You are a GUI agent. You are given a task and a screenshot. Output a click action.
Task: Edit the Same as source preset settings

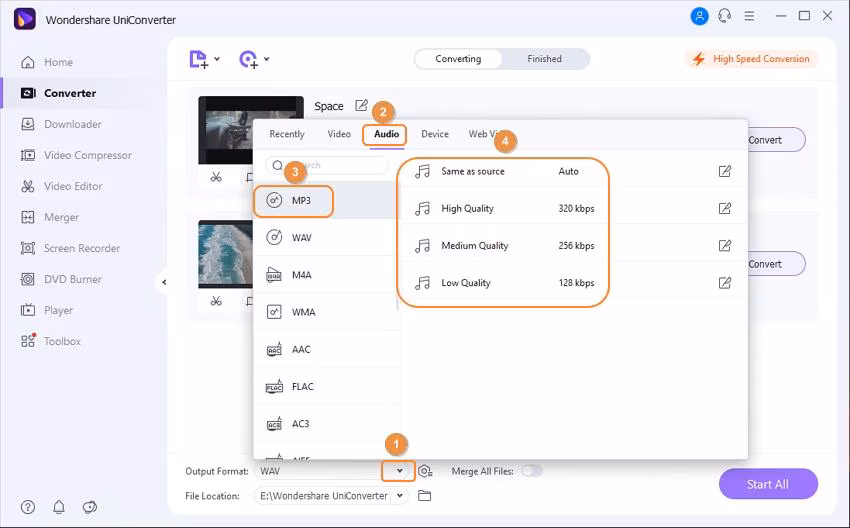pyautogui.click(x=725, y=171)
